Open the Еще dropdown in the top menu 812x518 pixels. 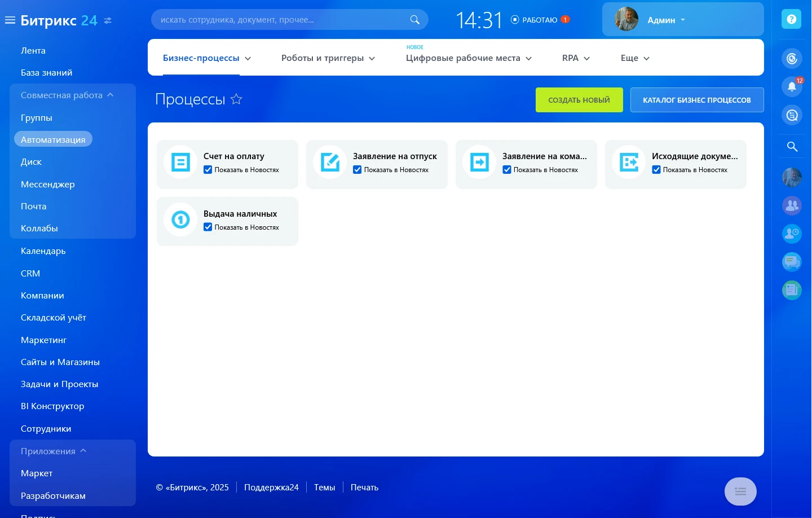click(x=634, y=58)
